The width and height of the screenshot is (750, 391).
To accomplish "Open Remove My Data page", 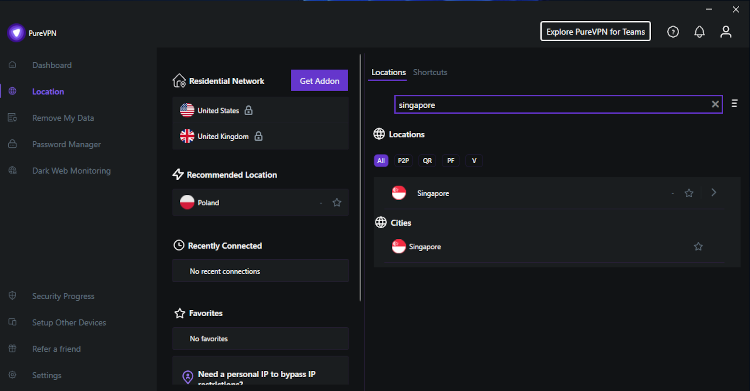I will coord(63,118).
